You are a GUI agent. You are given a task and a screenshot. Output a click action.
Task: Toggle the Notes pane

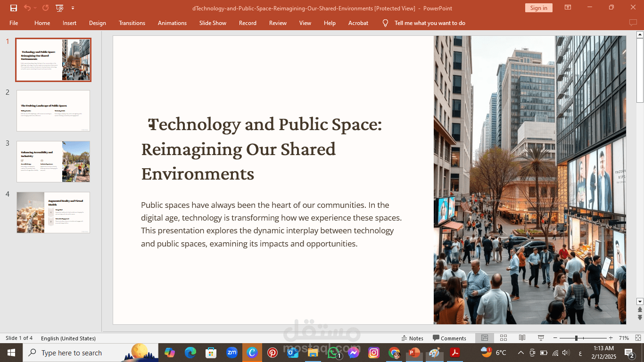(413, 338)
